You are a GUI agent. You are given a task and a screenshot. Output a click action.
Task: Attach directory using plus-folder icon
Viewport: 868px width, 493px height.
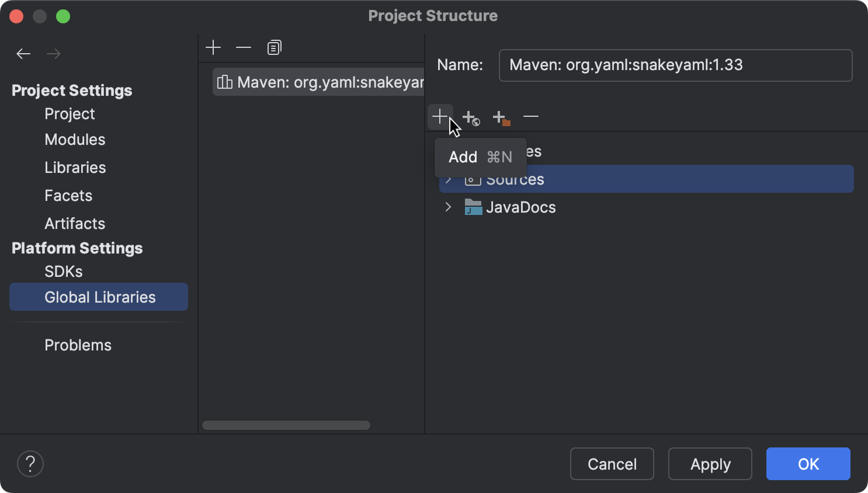[x=501, y=117]
